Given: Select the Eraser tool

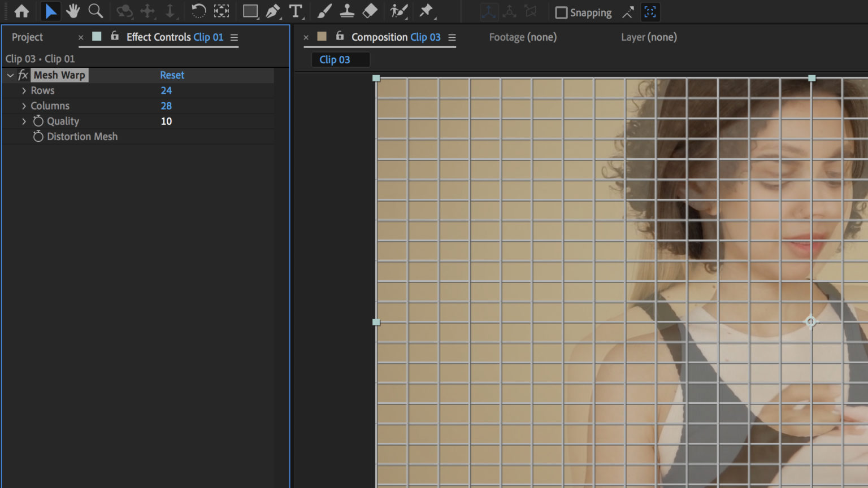Looking at the screenshot, I should click(369, 11).
